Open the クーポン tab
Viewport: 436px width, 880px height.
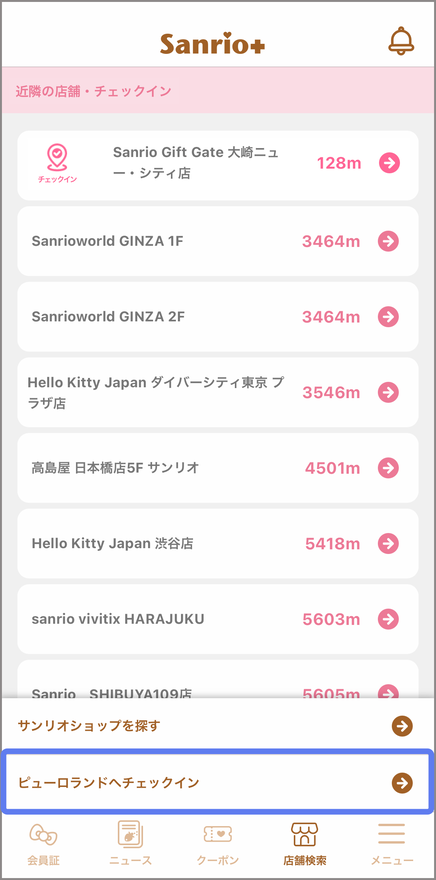tap(218, 843)
